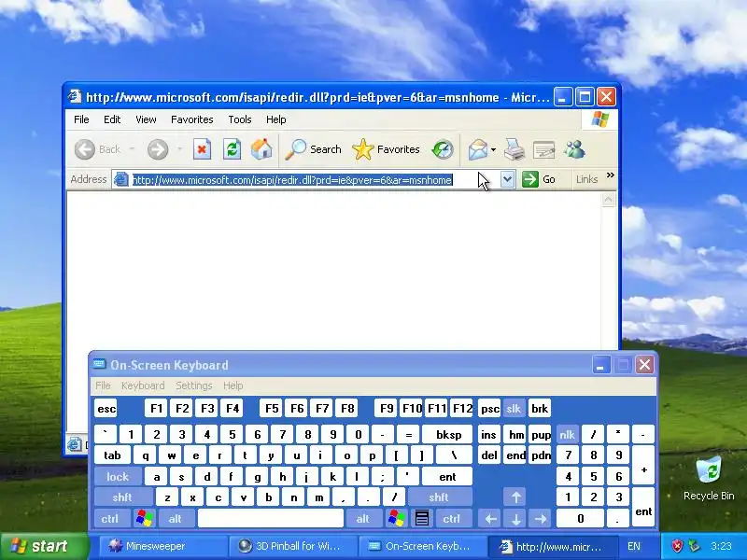Open the Forward button history dropdown arrow

[x=179, y=149]
